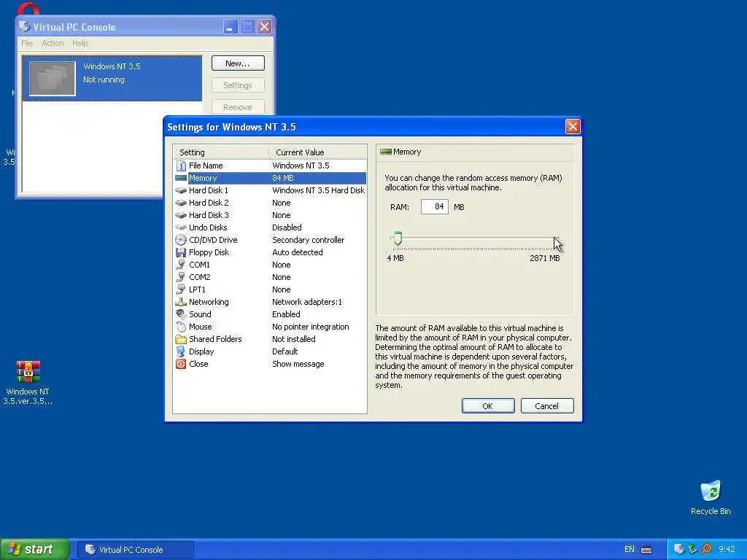Select the Shared Folders setting row
The height and width of the screenshot is (560, 747).
(270, 339)
